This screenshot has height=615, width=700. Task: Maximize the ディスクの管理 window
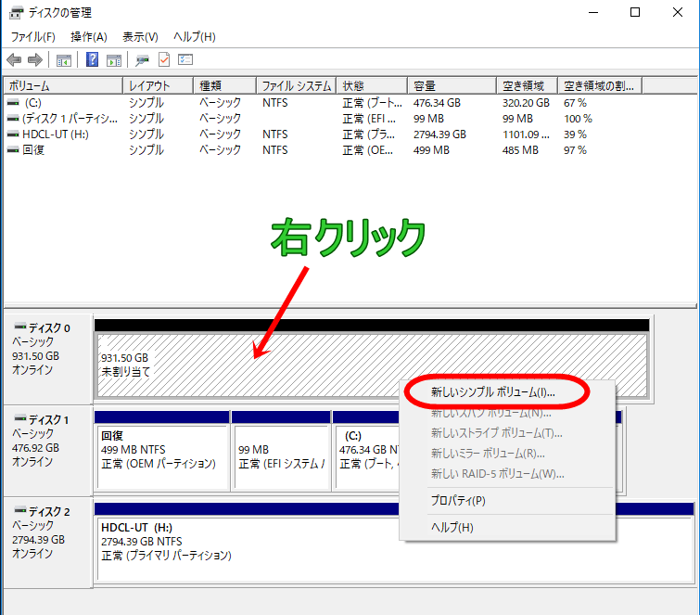point(635,12)
